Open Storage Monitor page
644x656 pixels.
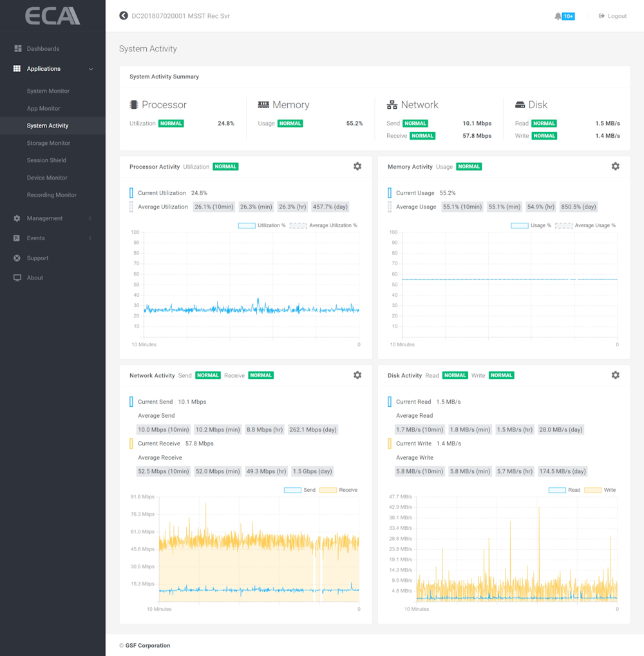click(48, 144)
